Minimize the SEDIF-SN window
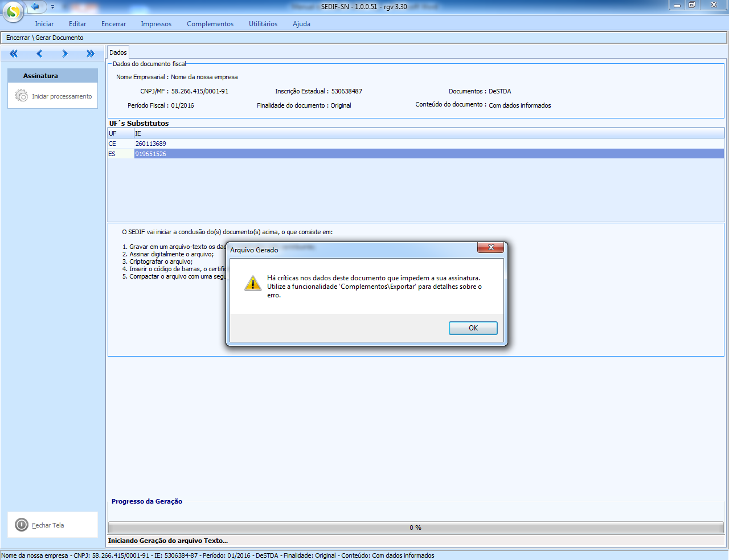Viewport: 729px width, 560px height. [677, 5]
